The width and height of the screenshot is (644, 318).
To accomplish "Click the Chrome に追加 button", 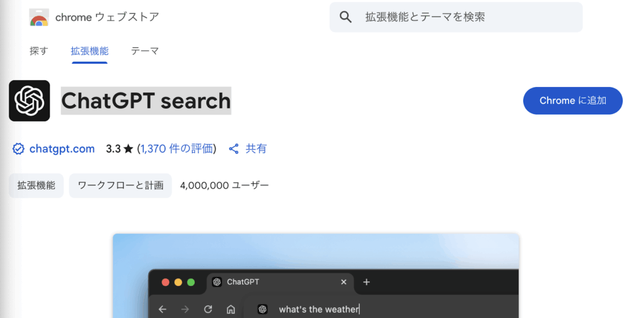I will tap(572, 101).
